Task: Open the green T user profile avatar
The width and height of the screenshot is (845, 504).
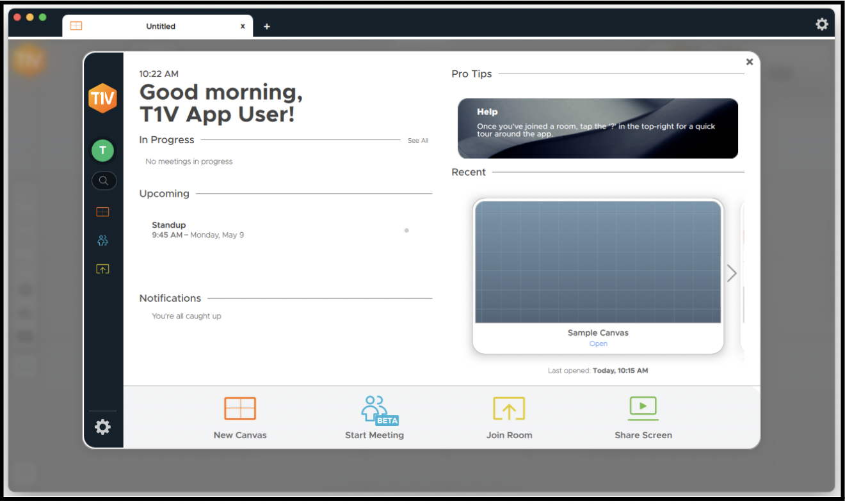Action: (102, 151)
